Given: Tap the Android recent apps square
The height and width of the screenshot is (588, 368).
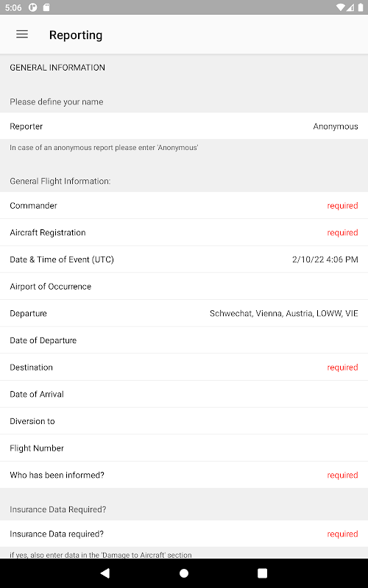Looking at the screenshot, I should 263,573.
